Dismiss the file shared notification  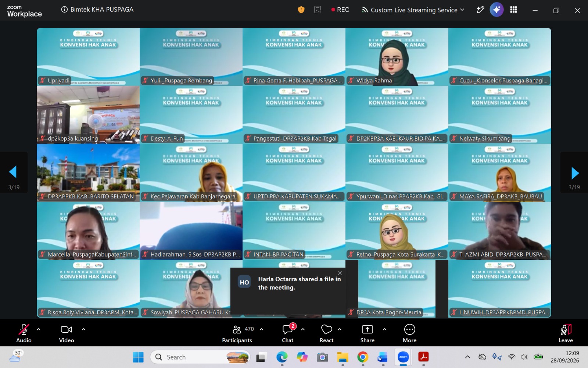coord(340,273)
